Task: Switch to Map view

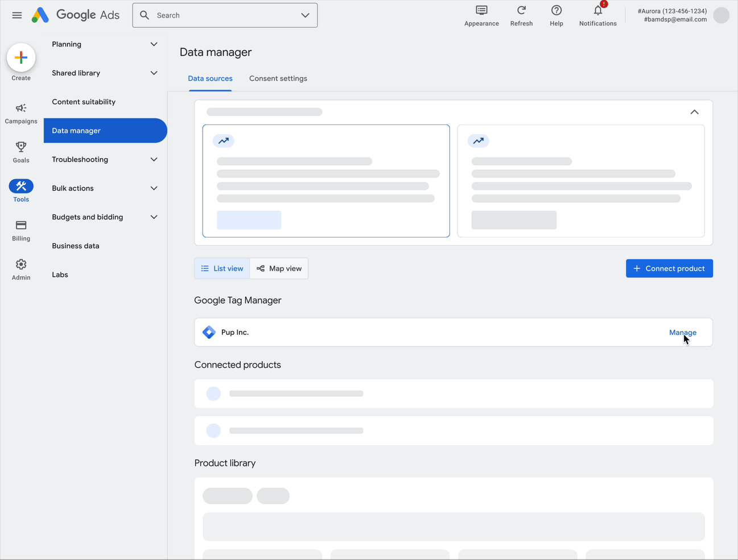Action: coord(279,268)
